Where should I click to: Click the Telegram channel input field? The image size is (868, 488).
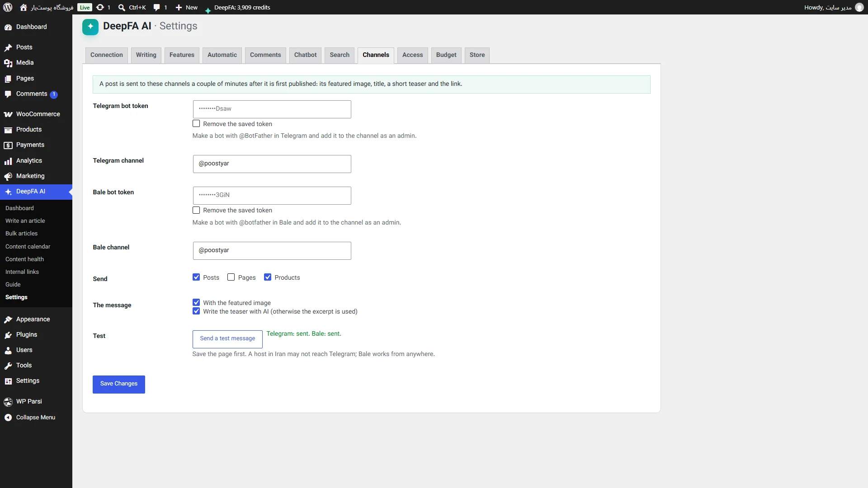272,164
